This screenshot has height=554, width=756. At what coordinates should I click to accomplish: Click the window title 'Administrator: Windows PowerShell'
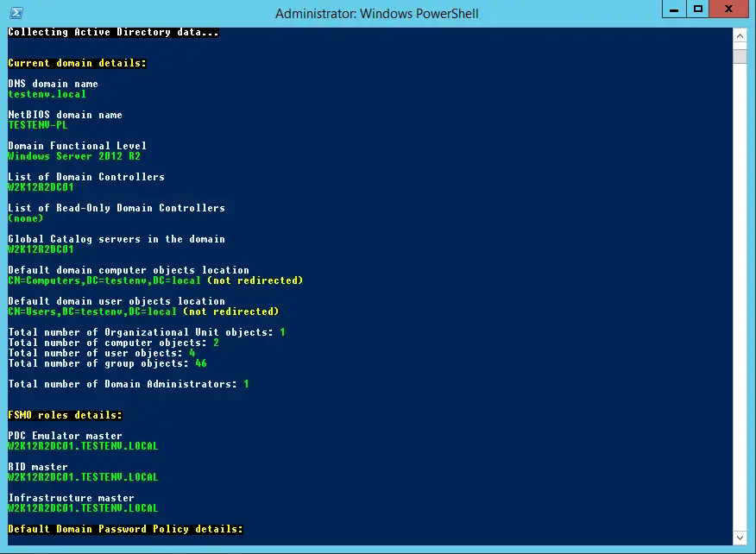point(376,14)
